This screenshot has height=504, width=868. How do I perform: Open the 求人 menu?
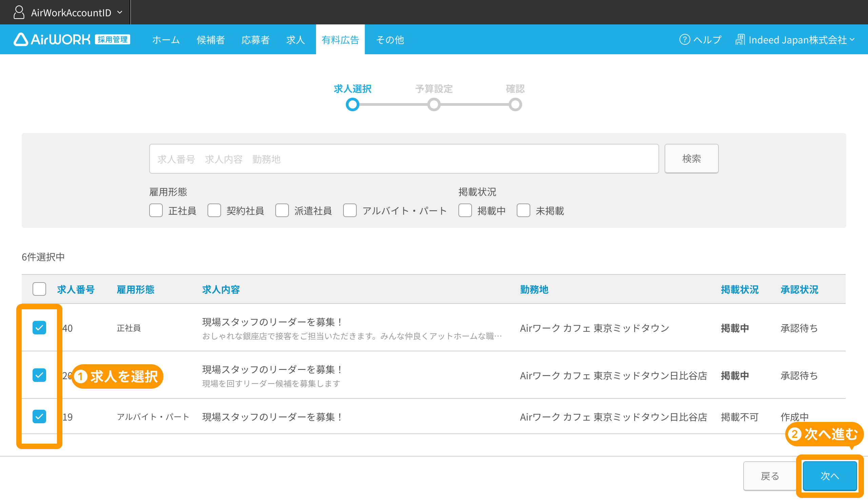click(x=296, y=40)
